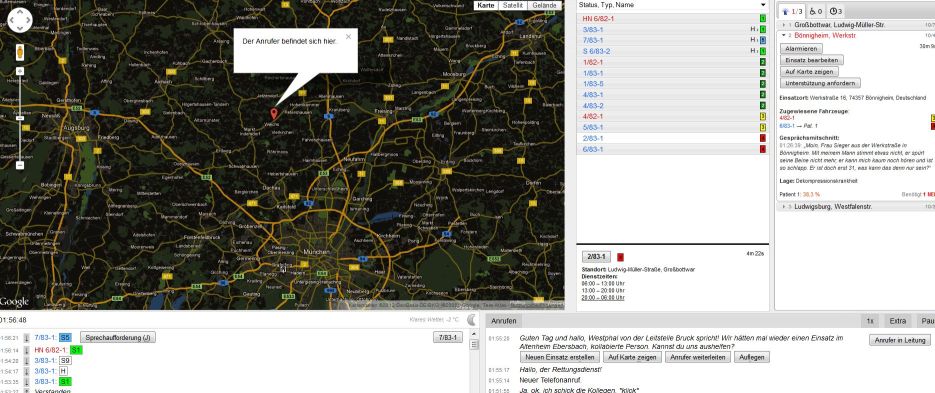935x393 pixels.
Task: Switch map to Gelände view
Action: [x=544, y=5]
